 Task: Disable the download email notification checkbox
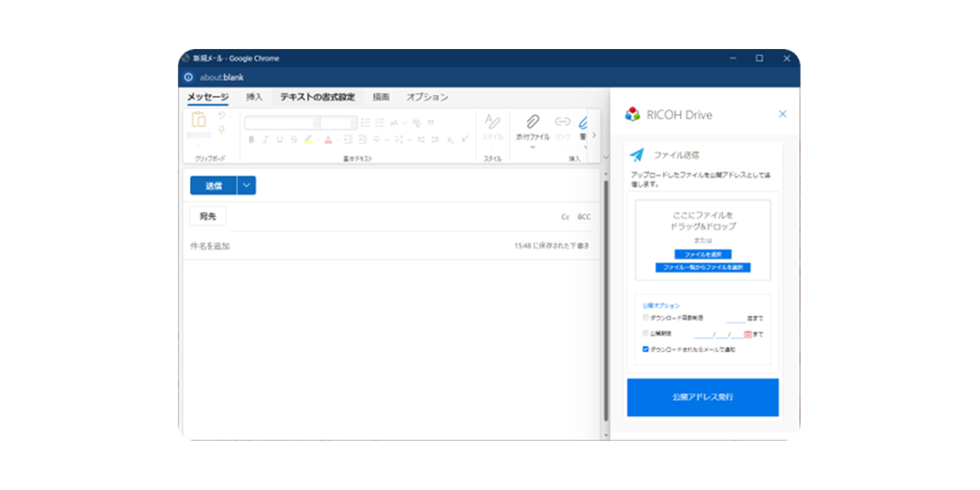(x=645, y=349)
